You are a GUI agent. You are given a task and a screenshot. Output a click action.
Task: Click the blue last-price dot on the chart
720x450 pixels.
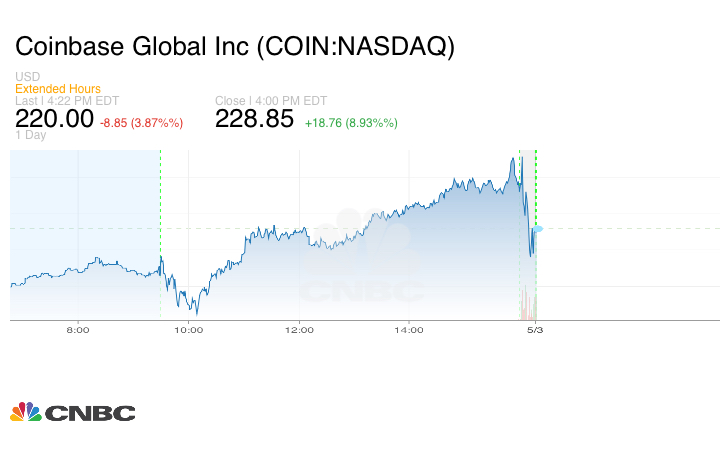(538, 229)
